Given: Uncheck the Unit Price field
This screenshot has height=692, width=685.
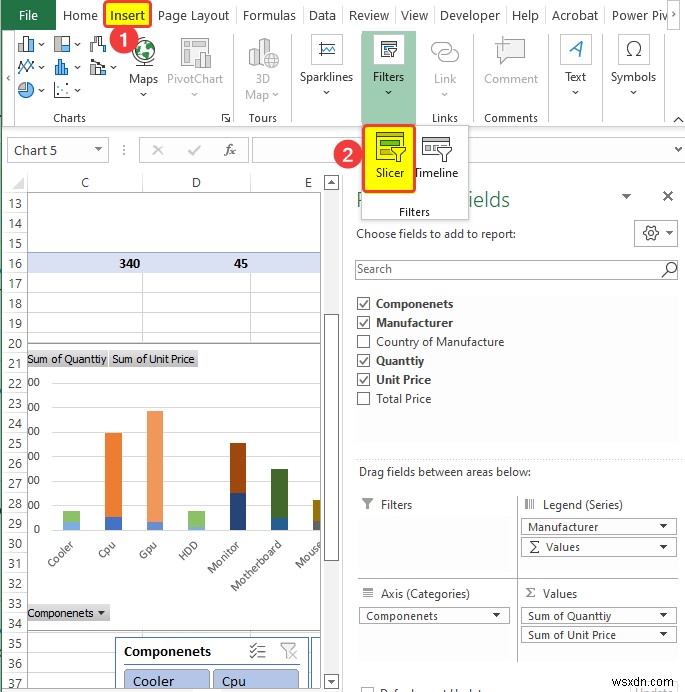Looking at the screenshot, I should coord(363,380).
